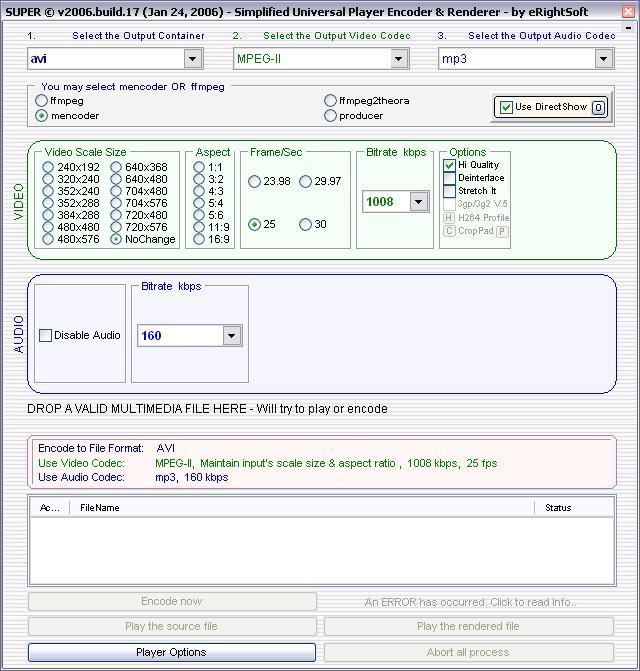Expand the audio Bitrate kbps dropdown
This screenshot has height=671, width=640.
coord(231,336)
